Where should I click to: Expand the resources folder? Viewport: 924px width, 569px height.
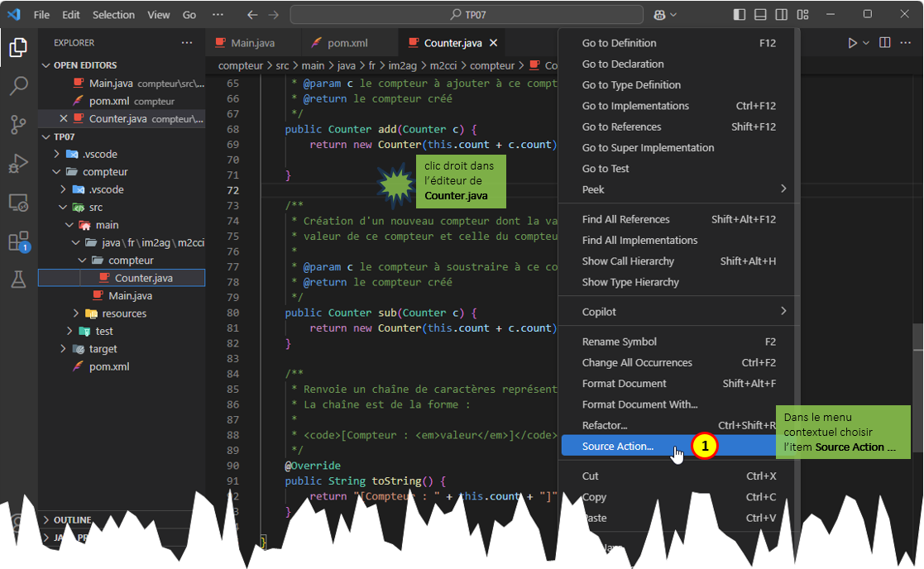pos(123,313)
